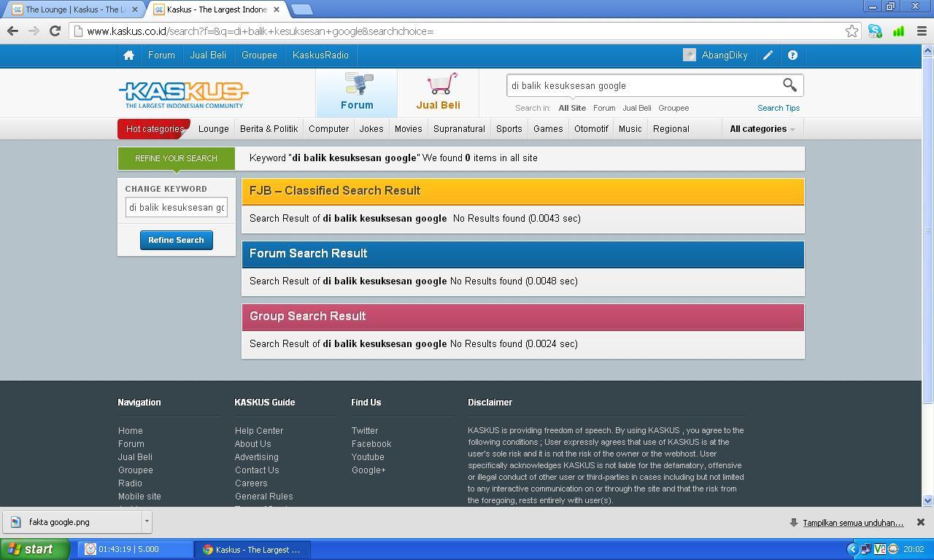The width and height of the screenshot is (934, 560).
Task: Open the Chrome menu icon
Action: [x=921, y=31]
